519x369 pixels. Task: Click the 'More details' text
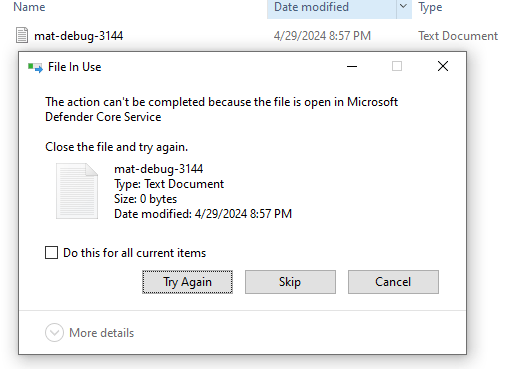(x=102, y=333)
